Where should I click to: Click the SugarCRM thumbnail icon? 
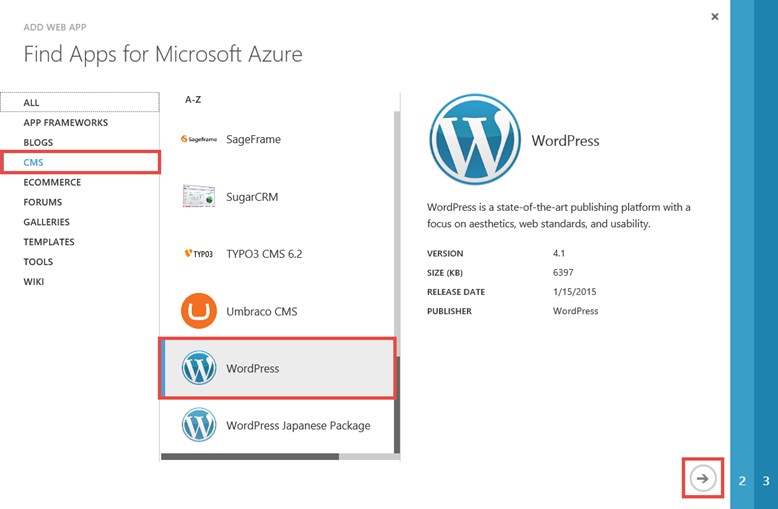tap(198, 196)
